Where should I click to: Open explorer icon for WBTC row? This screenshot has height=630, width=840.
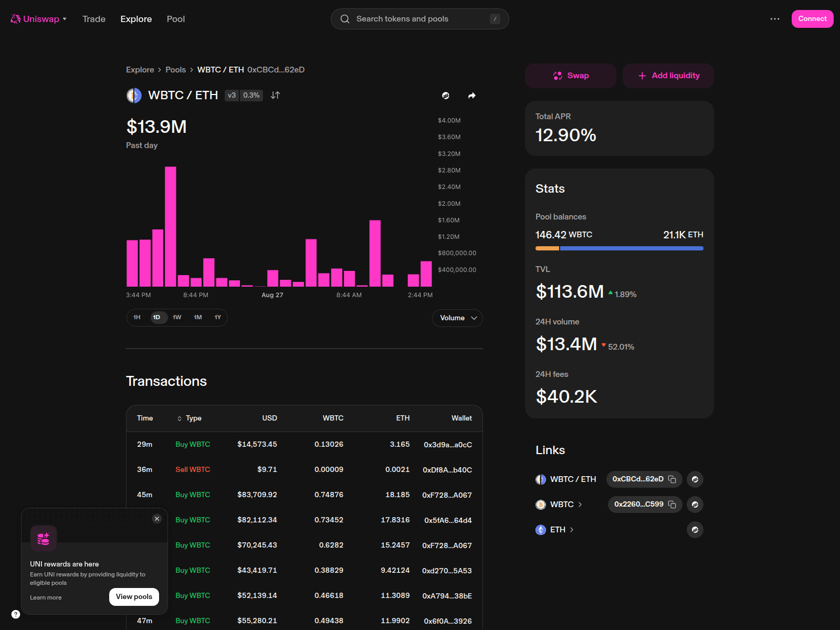[695, 505]
